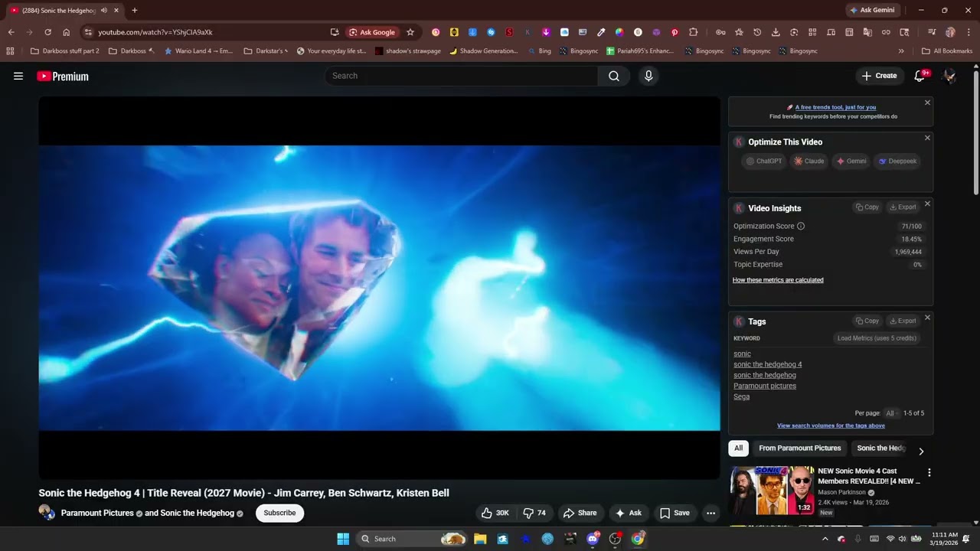Screen dimensions: 980x551
Task: Open Chrome downloads icon
Action: click(776, 32)
